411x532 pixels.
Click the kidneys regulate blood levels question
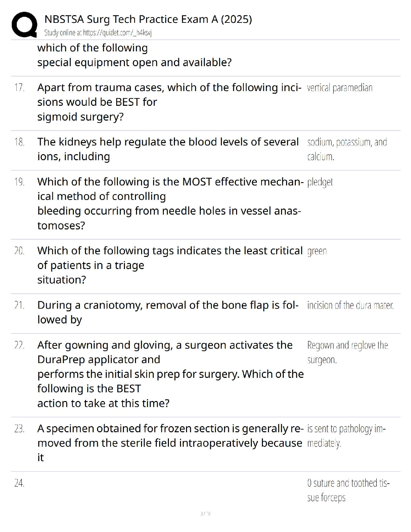click(168, 149)
